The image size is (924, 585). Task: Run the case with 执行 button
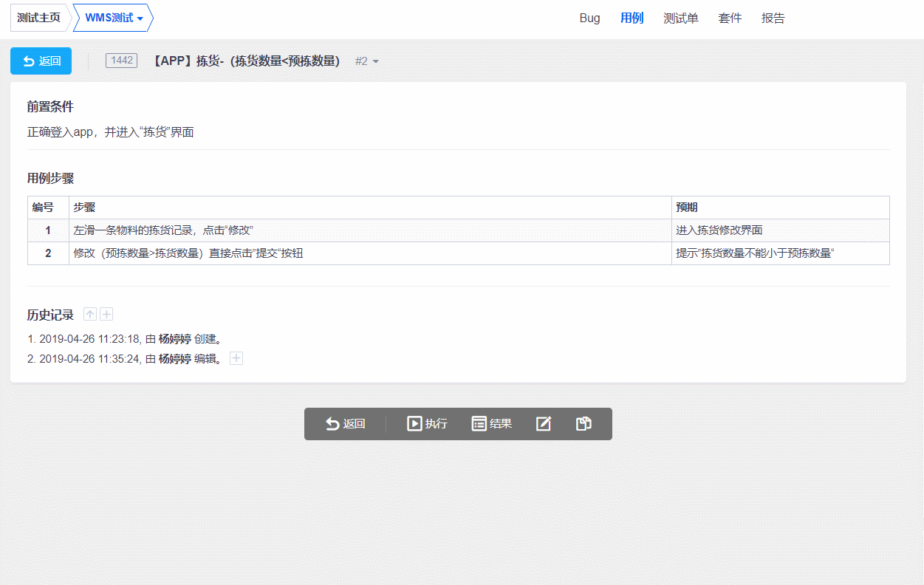tap(427, 424)
